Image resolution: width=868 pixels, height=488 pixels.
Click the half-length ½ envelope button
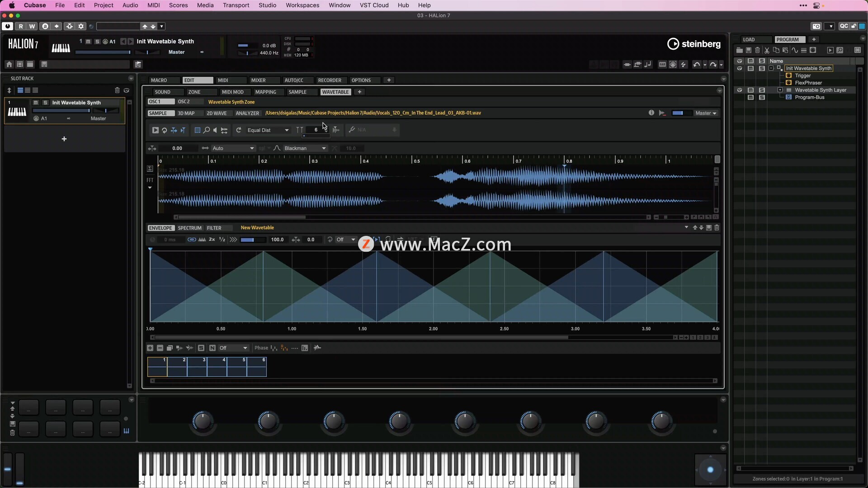tap(222, 240)
